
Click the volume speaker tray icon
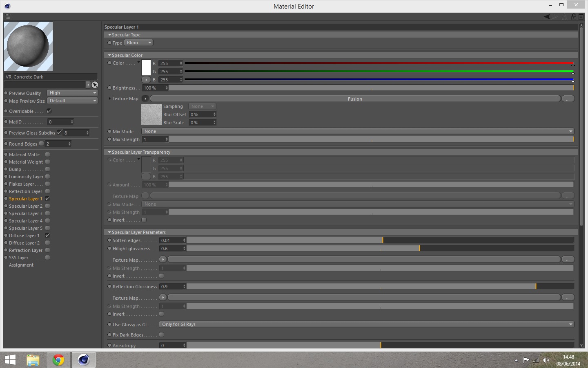[546, 360]
